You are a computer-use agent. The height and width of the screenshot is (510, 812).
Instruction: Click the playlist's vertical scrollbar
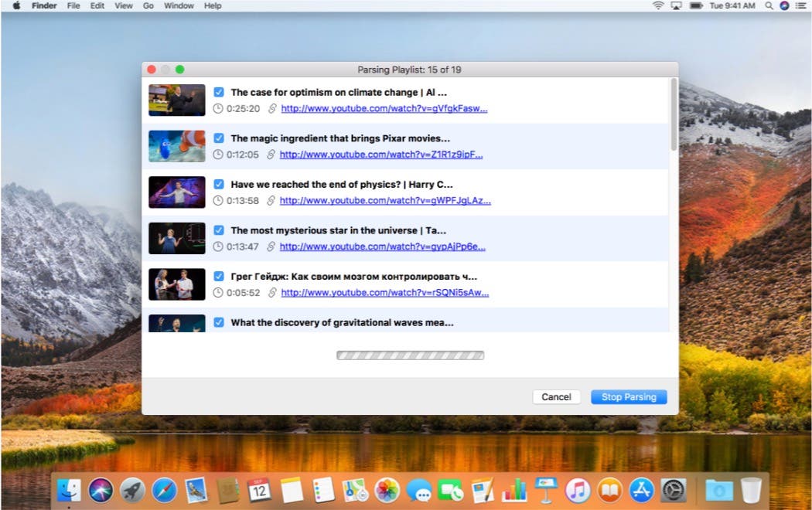674,116
